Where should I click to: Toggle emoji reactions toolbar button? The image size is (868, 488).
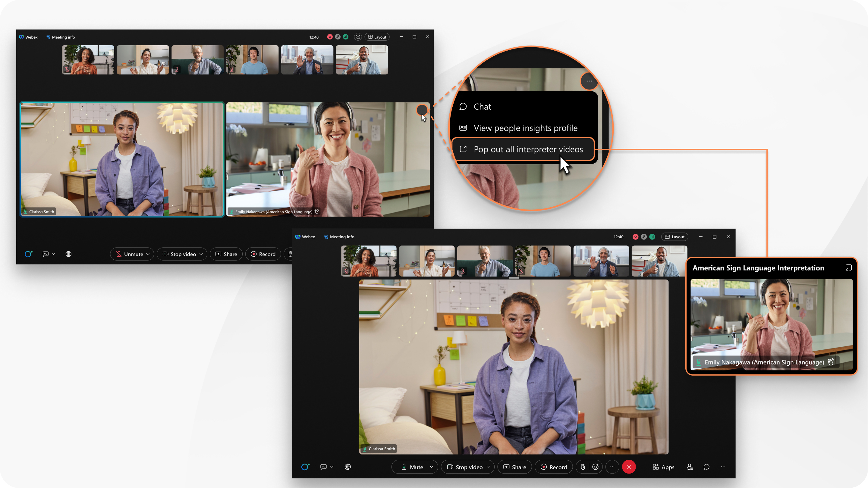click(596, 467)
